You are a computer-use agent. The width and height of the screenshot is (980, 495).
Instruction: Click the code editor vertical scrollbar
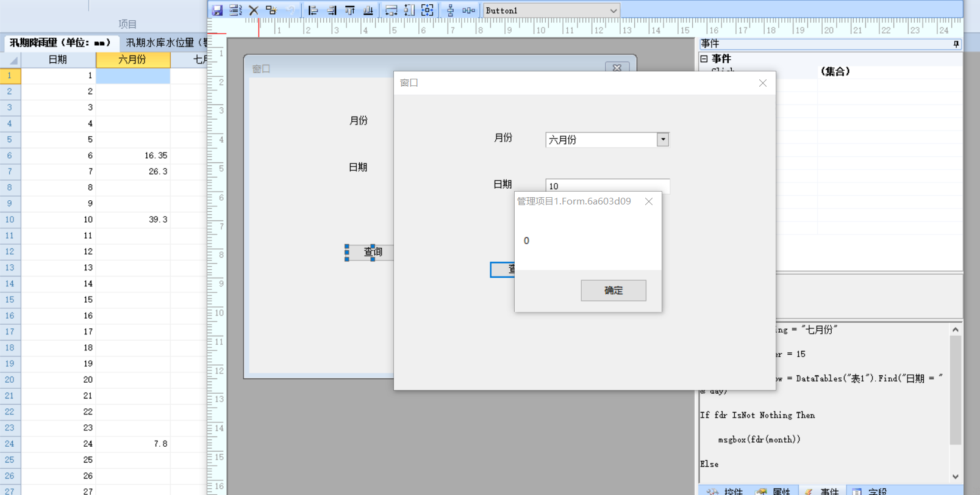955,391
